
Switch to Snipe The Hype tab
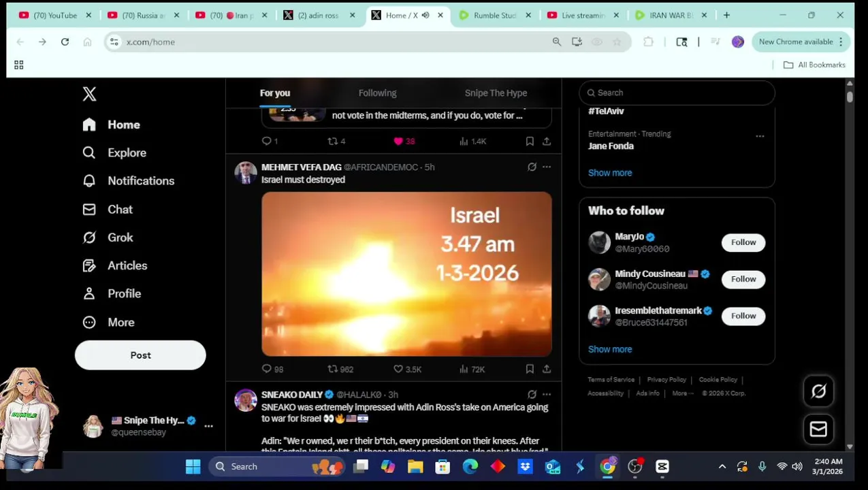(x=496, y=93)
